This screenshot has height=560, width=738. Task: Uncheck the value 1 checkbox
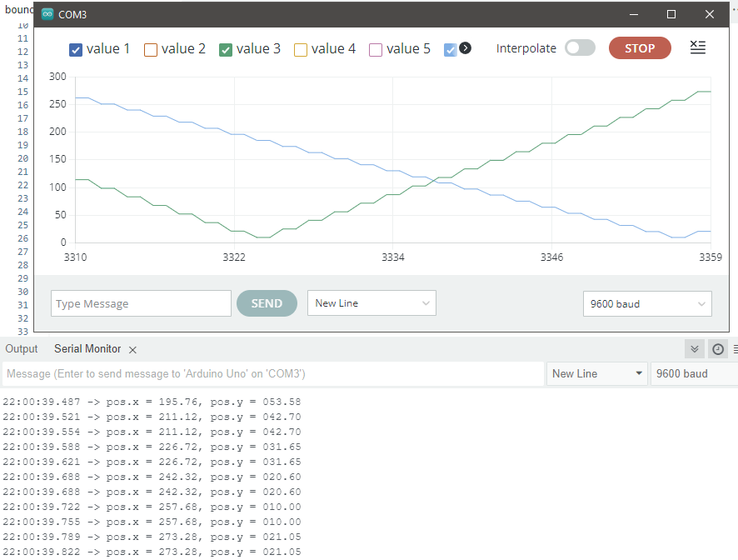[x=76, y=50]
